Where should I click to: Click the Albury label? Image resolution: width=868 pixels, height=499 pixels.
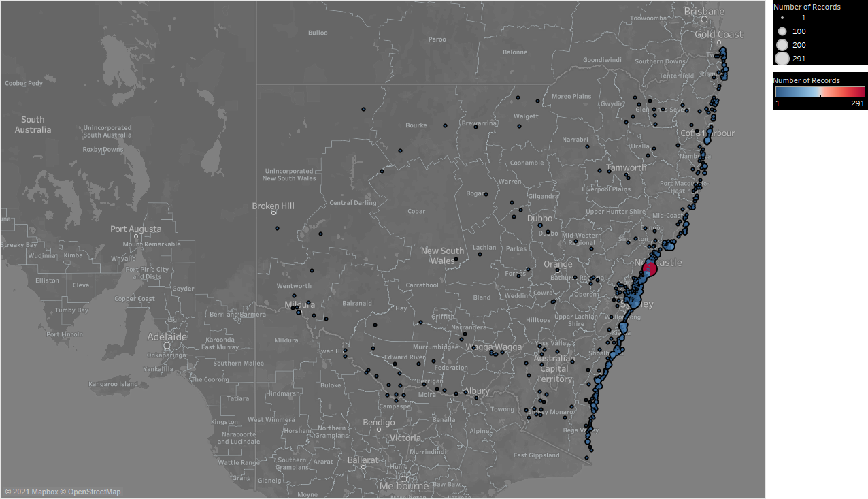coord(475,391)
